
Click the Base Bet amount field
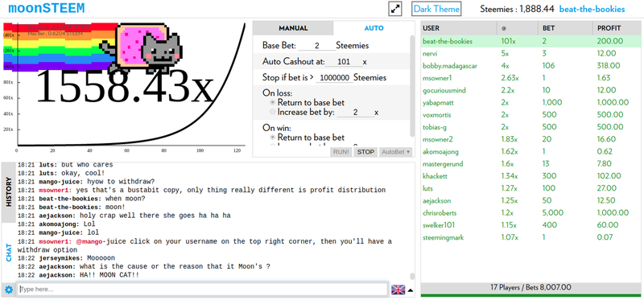(x=317, y=46)
